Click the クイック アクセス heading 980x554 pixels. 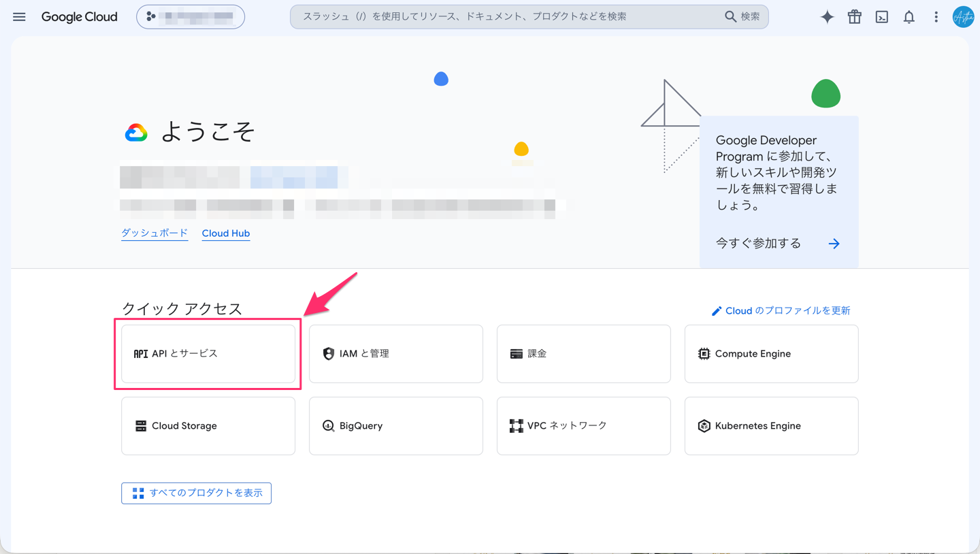coord(182,309)
